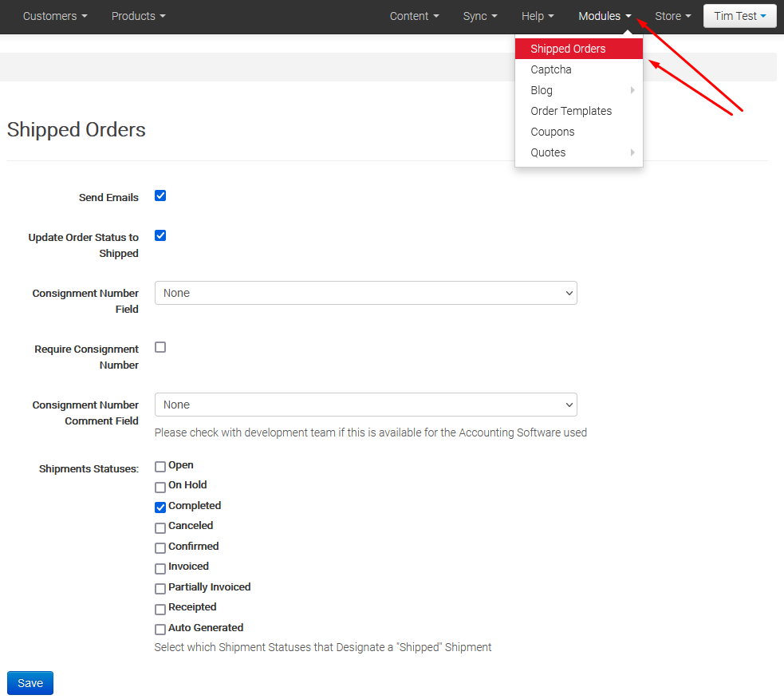Open the Customers dropdown menu
This screenshot has height=699, width=784.
point(54,16)
